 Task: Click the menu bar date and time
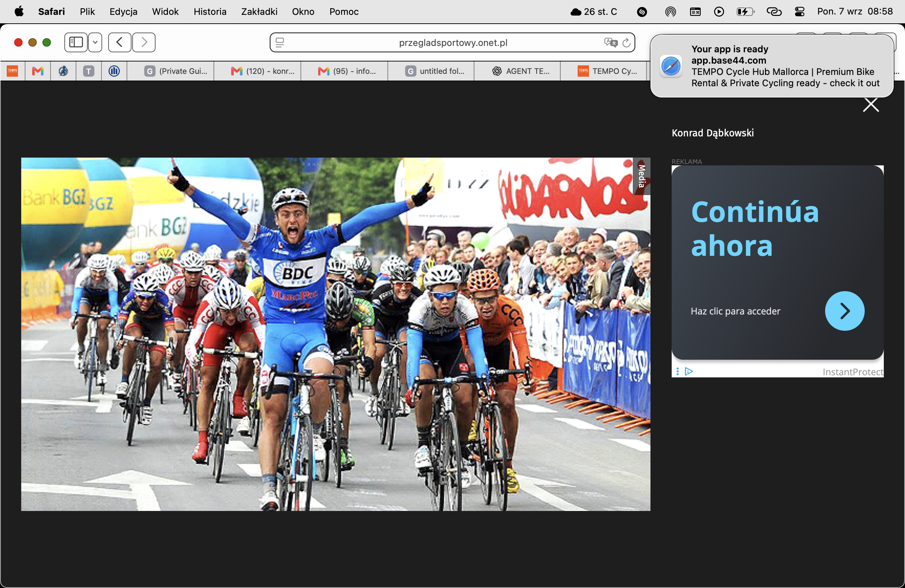[x=855, y=11]
